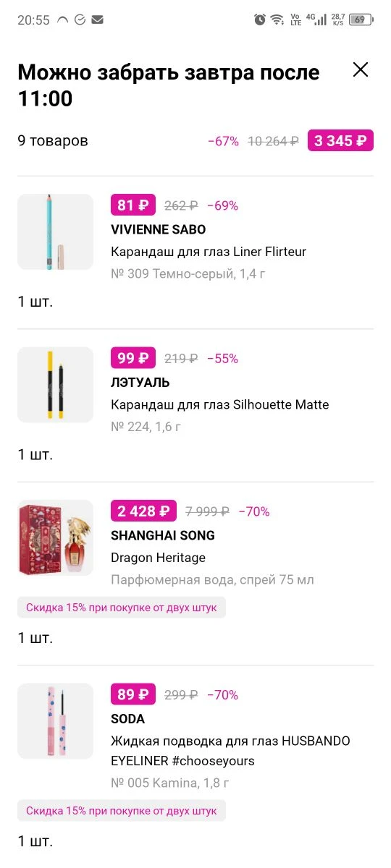The height and width of the screenshot is (868, 391).
Task: Open the SODA eyeliner product thumbnail
Action: pyautogui.click(x=55, y=721)
